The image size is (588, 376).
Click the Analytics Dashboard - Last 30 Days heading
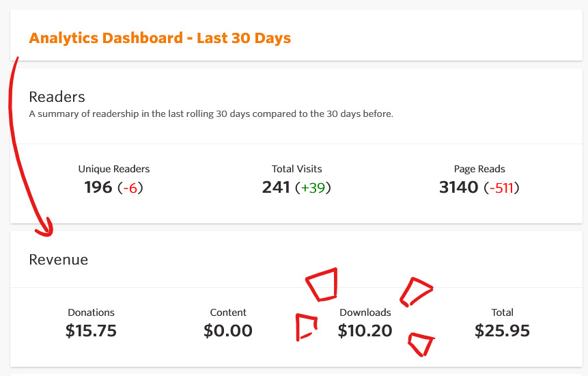coord(160,38)
